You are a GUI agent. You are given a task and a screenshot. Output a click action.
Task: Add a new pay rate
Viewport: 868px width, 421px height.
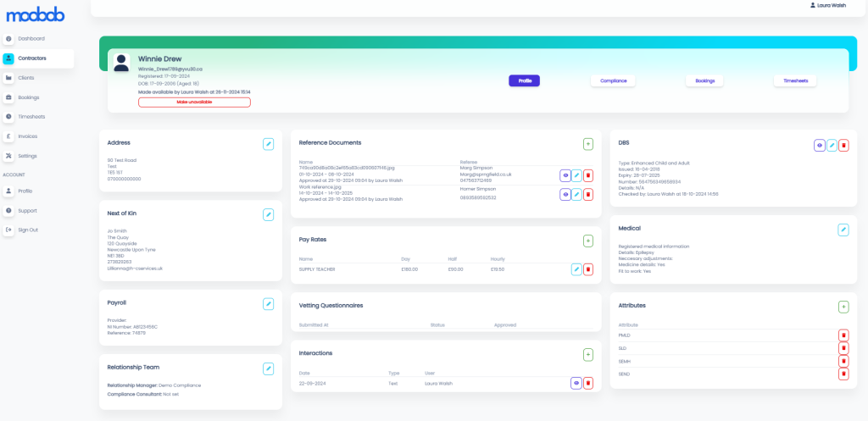click(587, 241)
